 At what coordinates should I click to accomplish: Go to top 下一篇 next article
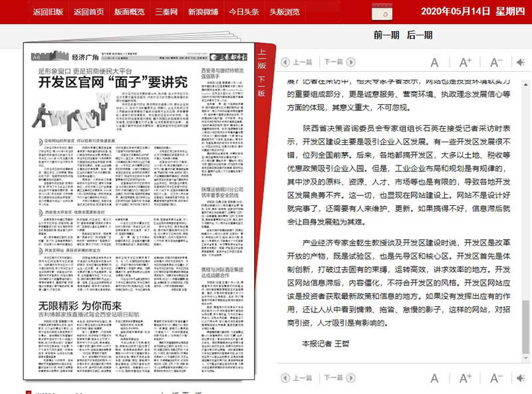point(337,62)
